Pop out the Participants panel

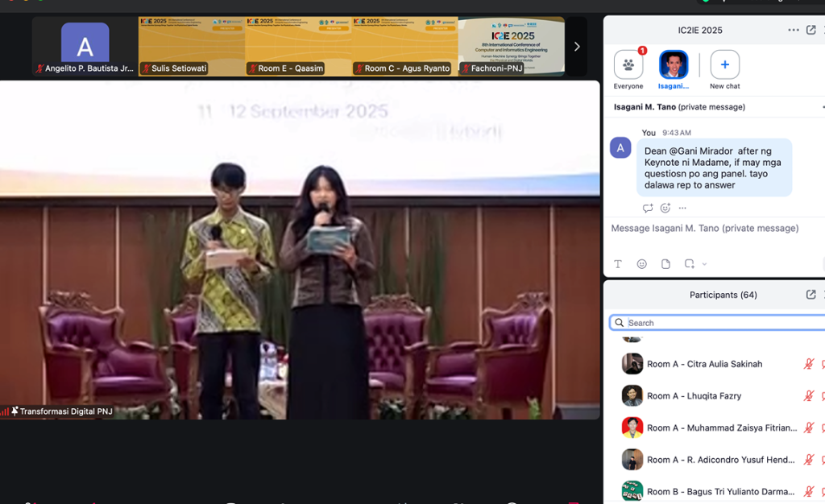pyautogui.click(x=811, y=295)
